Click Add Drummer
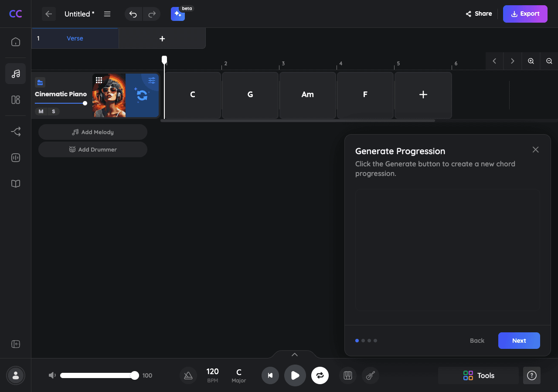This screenshot has width=558, height=392. pos(93,149)
